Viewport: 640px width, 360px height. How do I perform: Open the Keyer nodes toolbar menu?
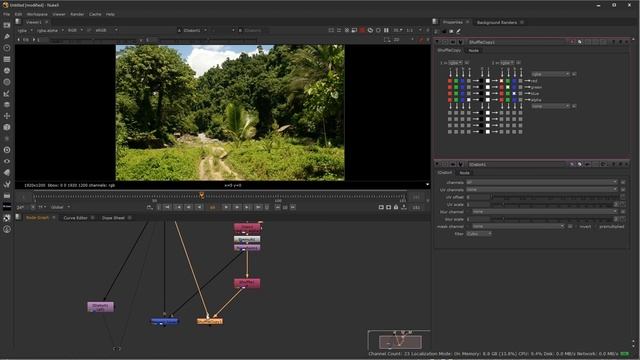coord(7,93)
